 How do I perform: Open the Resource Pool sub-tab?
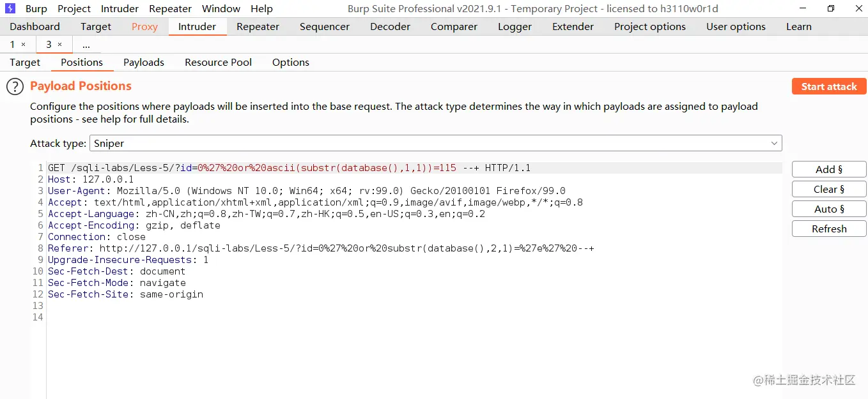pos(219,63)
